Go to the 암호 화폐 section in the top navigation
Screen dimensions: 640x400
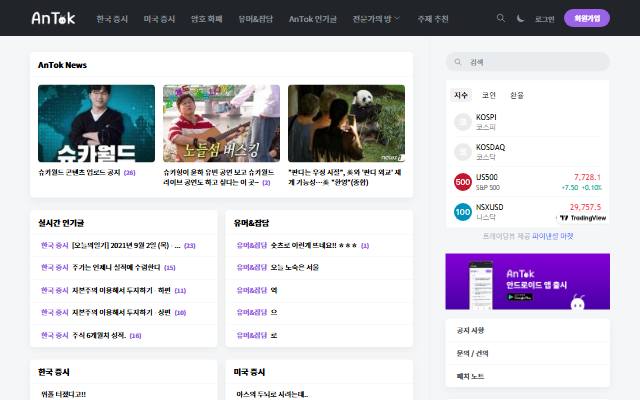207,19
